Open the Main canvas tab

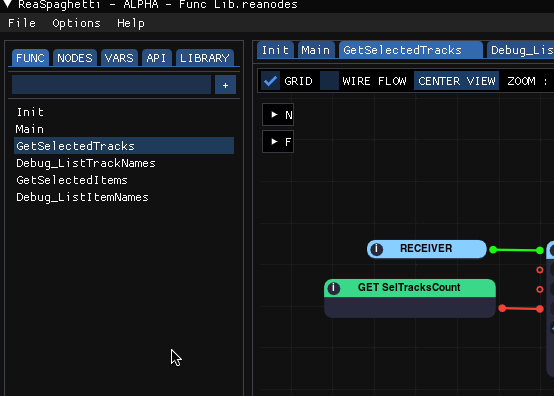coord(316,50)
